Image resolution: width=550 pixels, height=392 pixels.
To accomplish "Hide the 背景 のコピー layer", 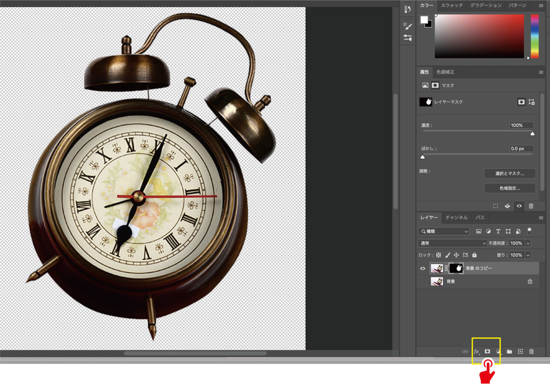I will (x=423, y=268).
